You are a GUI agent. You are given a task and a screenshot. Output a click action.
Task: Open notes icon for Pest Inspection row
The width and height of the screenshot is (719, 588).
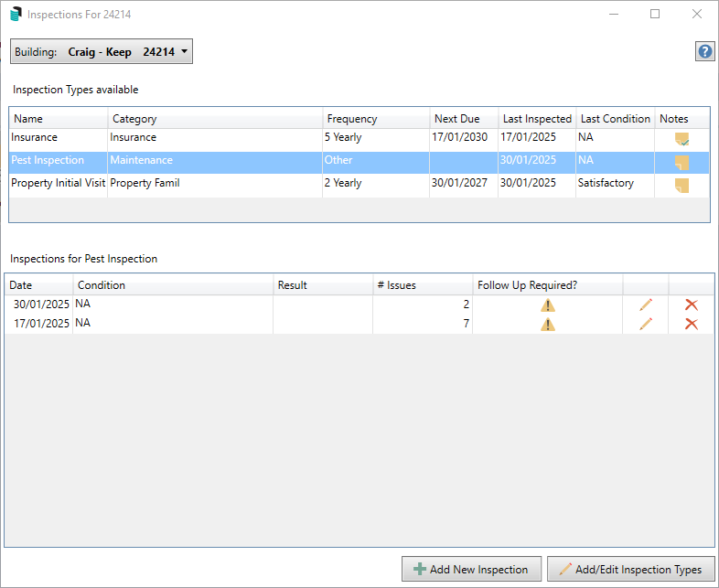pos(681,163)
